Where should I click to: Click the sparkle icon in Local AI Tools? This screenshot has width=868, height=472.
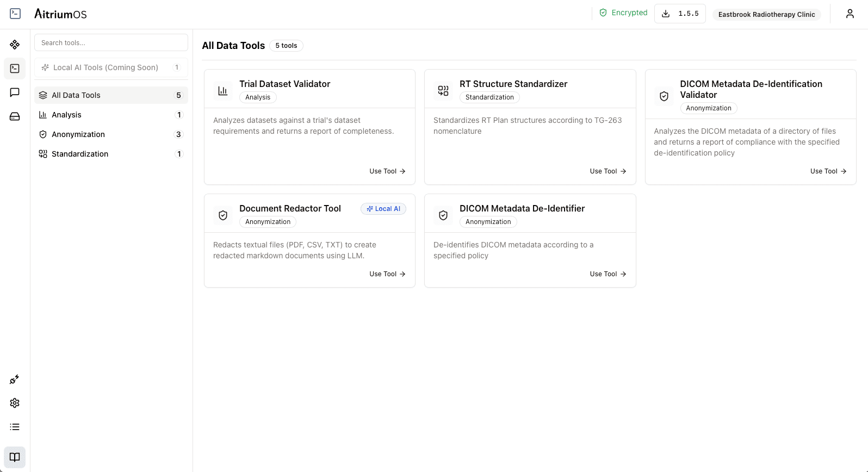click(x=45, y=67)
